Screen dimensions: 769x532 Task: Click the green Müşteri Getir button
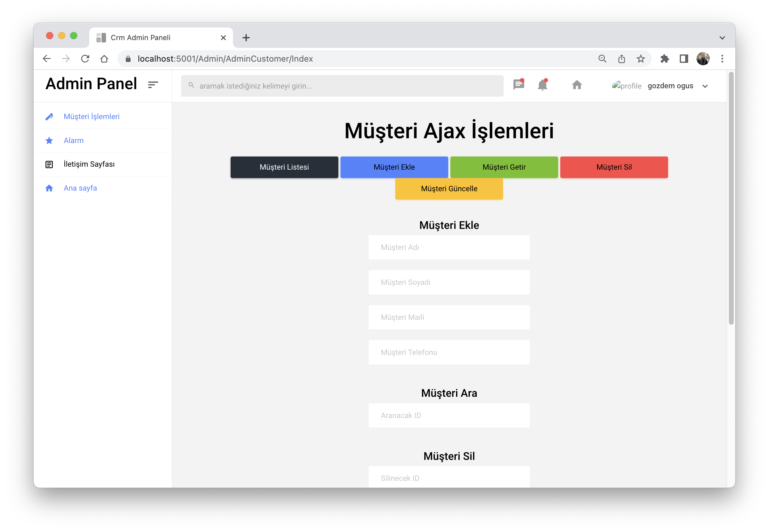click(x=504, y=167)
